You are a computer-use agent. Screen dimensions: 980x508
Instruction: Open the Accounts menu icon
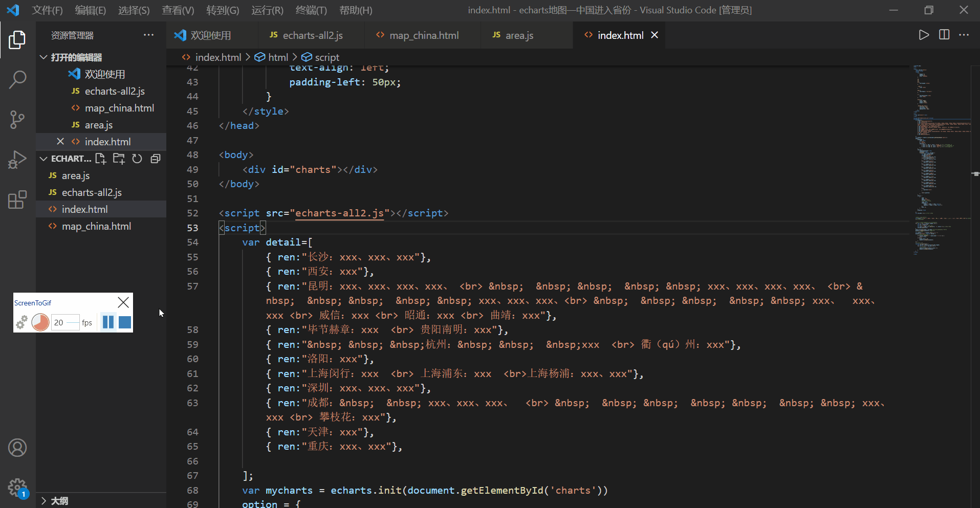pyautogui.click(x=17, y=448)
